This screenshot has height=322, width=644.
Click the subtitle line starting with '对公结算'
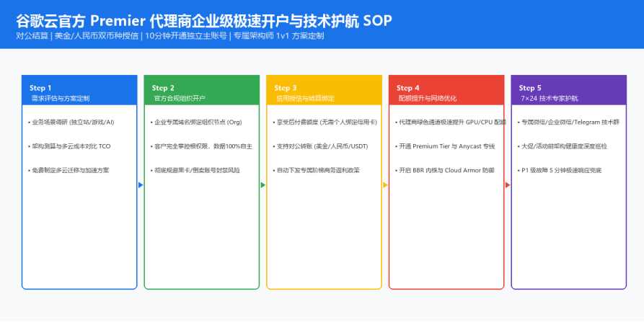[x=170, y=36]
